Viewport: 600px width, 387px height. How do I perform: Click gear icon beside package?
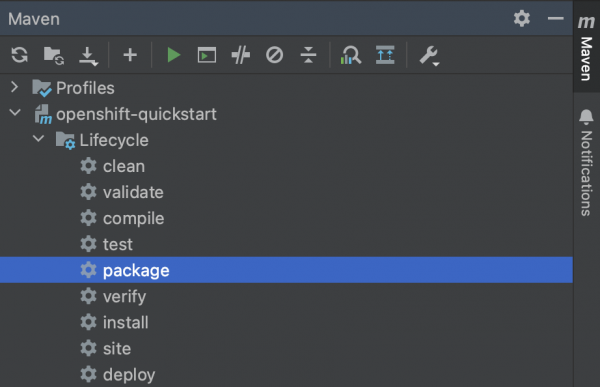coord(88,270)
